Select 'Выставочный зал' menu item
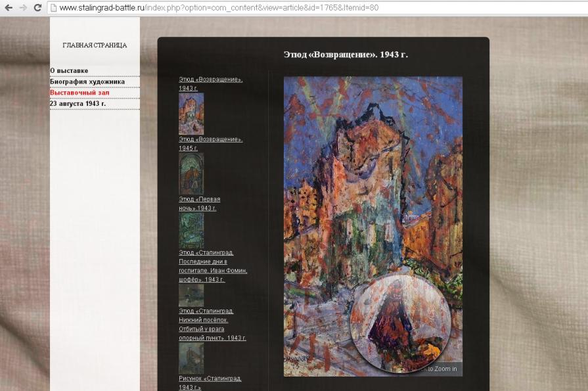 coord(79,92)
